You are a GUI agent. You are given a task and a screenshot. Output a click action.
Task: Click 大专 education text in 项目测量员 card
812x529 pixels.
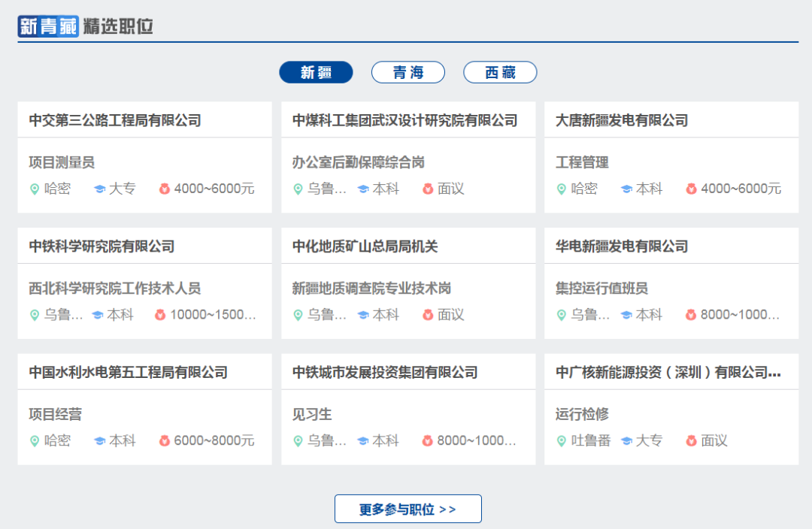point(123,189)
